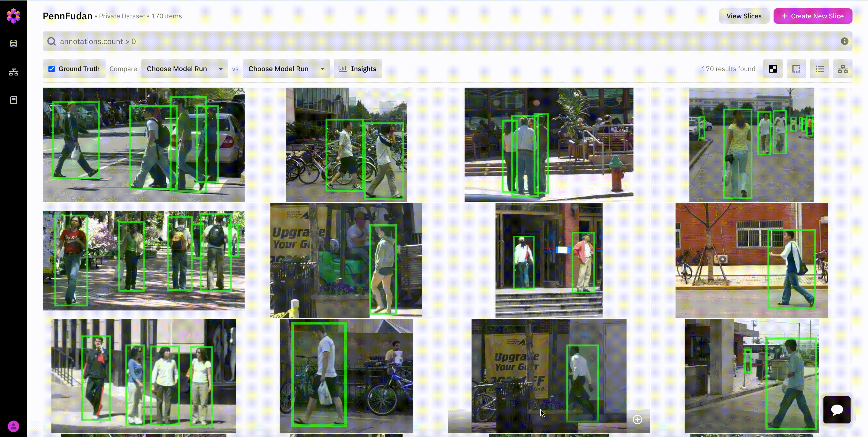Switch to mosaic grid view
Image resolution: width=868 pixels, height=437 pixels.
[x=773, y=69]
